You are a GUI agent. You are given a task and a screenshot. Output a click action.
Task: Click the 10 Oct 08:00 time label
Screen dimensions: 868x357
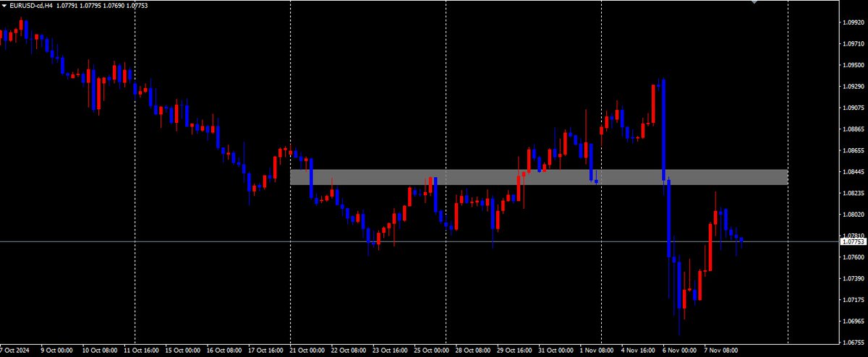(x=100, y=350)
